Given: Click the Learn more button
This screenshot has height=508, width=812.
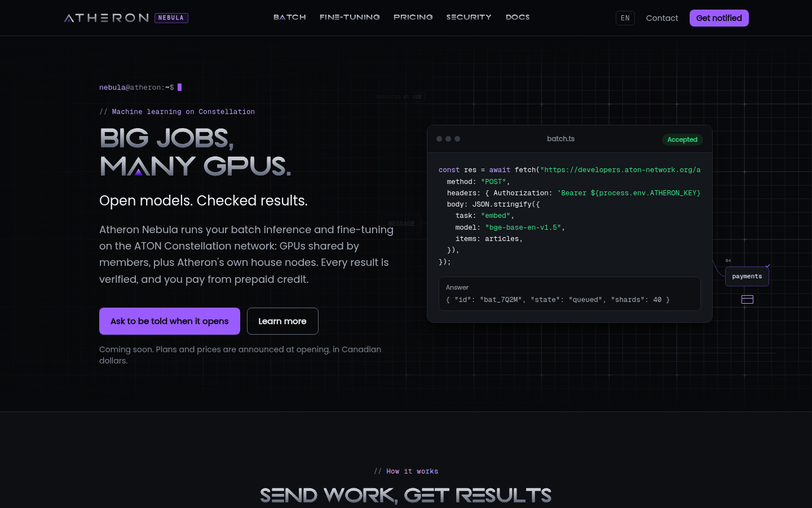Looking at the screenshot, I should tap(283, 321).
